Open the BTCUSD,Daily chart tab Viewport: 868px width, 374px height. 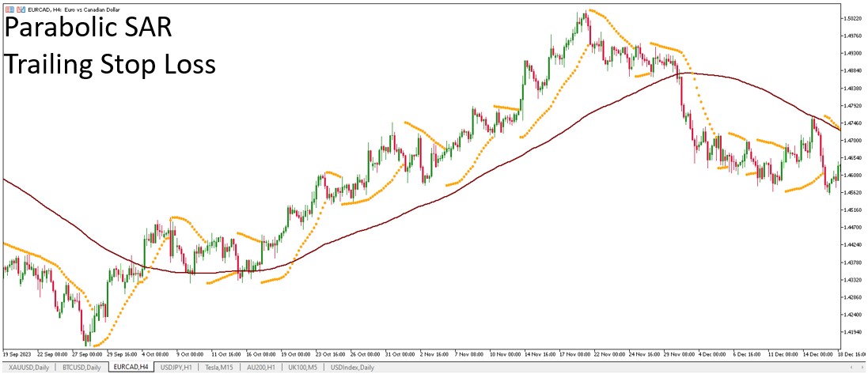pyautogui.click(x=81, y=367)
